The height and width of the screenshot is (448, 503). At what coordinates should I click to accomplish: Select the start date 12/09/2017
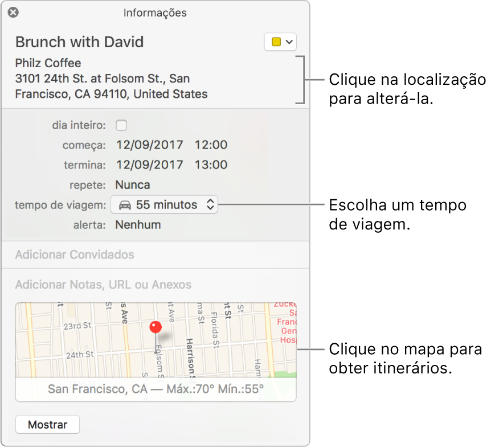[x=149, y=145]
